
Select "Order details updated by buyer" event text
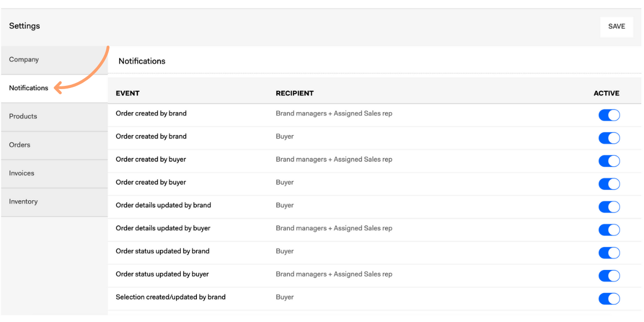coord(163,228)
